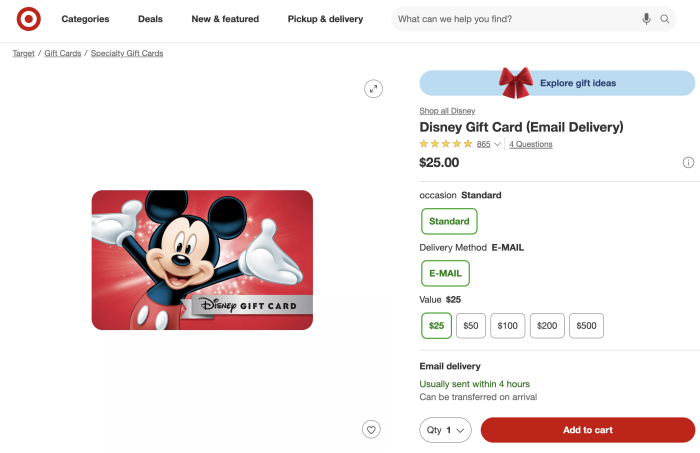The image size is (700, 453).
Task: Click the Disney gift card product image
Action: [202, 260]
